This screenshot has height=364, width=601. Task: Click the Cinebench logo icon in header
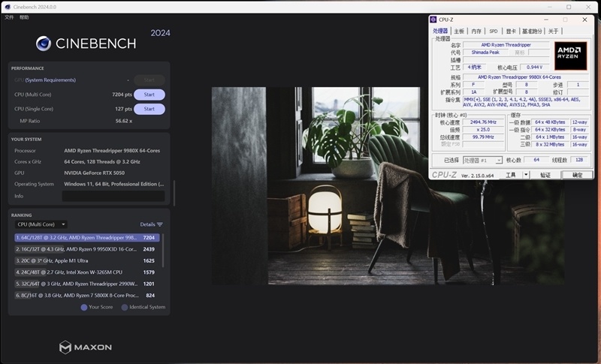44,43
